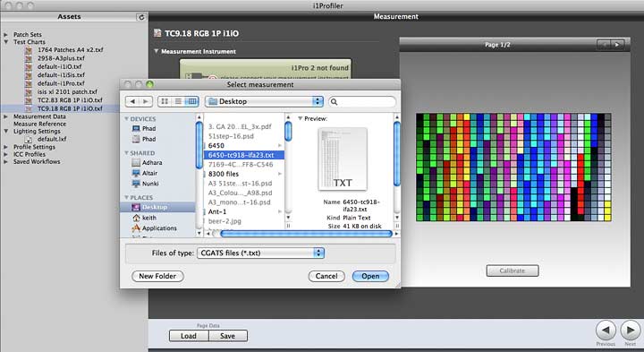Viewport: 644px width, 352px height.
Task: Show next chart page with right arrow
Action: tap(617, 45)
